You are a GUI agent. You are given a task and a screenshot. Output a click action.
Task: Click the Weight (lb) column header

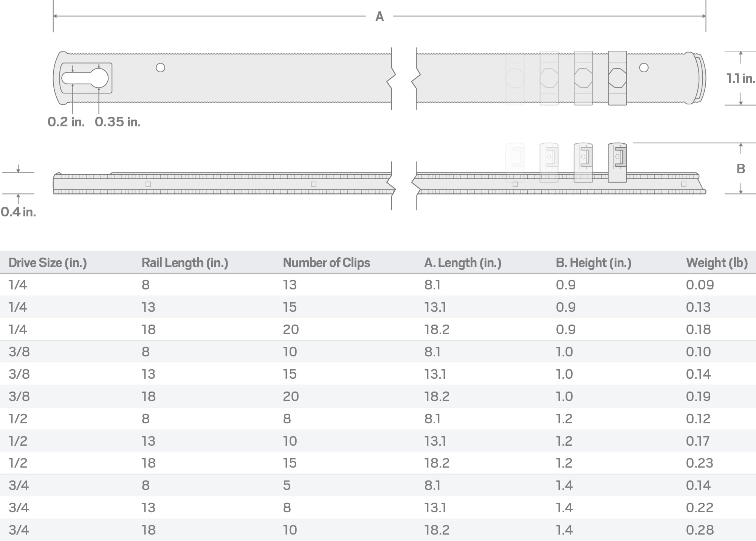click(717, 263)
